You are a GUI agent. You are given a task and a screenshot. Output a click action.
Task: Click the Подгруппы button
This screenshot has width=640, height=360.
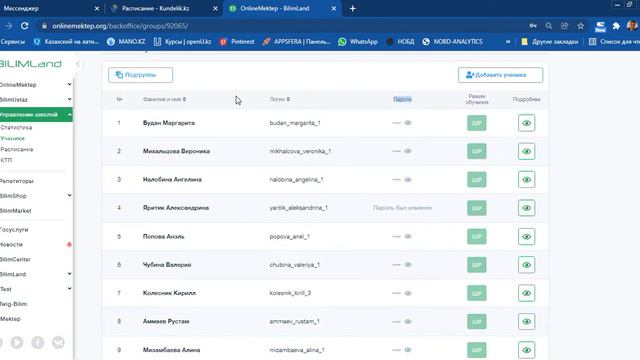coord(140,75)
